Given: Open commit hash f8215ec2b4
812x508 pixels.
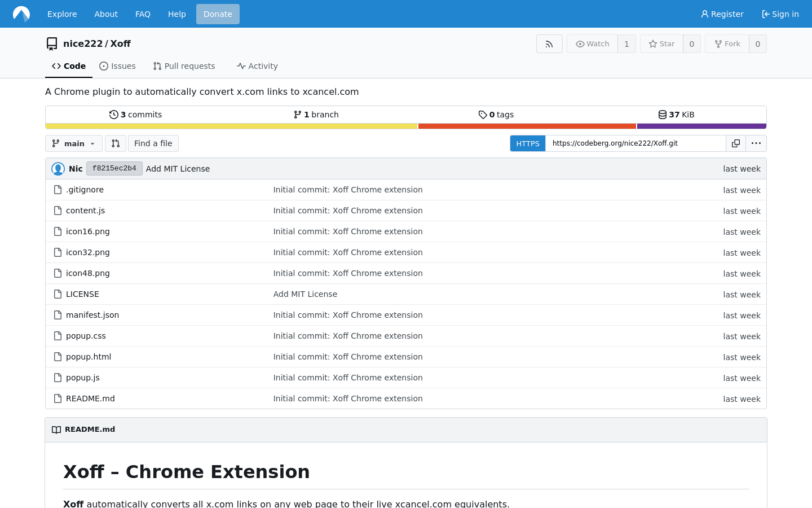Looking at the screenshot, I should click(x=114, y=169).
